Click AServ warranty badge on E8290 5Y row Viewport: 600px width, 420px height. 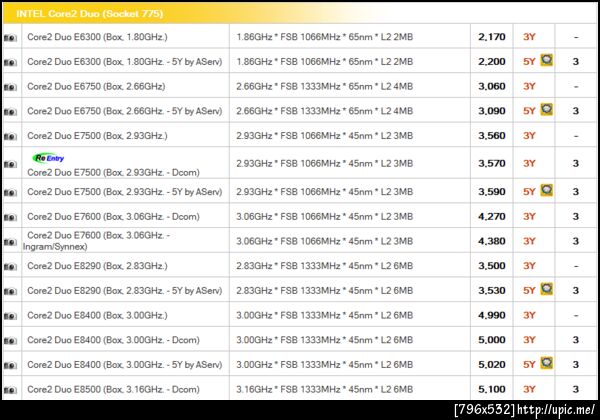click(546, 289)
